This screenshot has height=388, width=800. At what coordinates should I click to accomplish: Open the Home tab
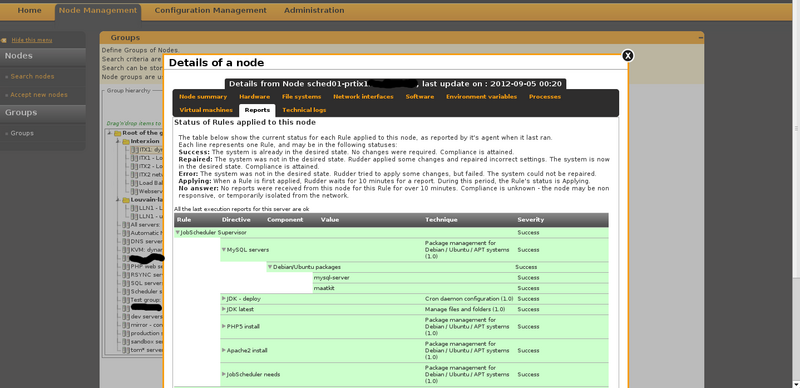[30, 10]
